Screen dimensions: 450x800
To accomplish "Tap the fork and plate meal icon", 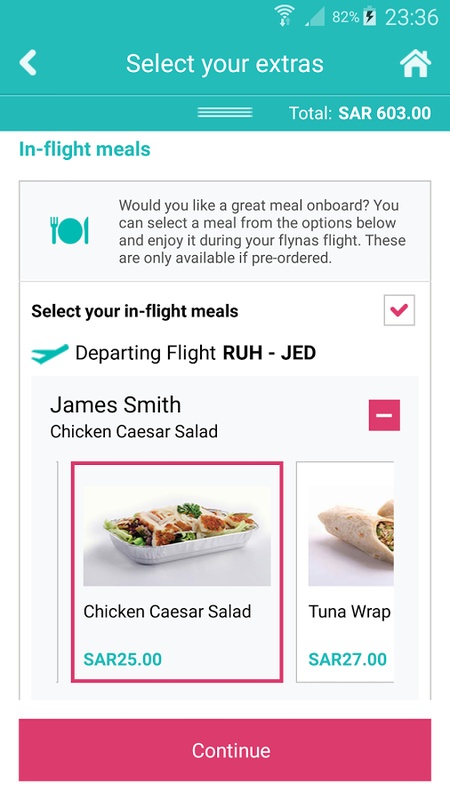I will pyautogui.click(x=69, y=231).
